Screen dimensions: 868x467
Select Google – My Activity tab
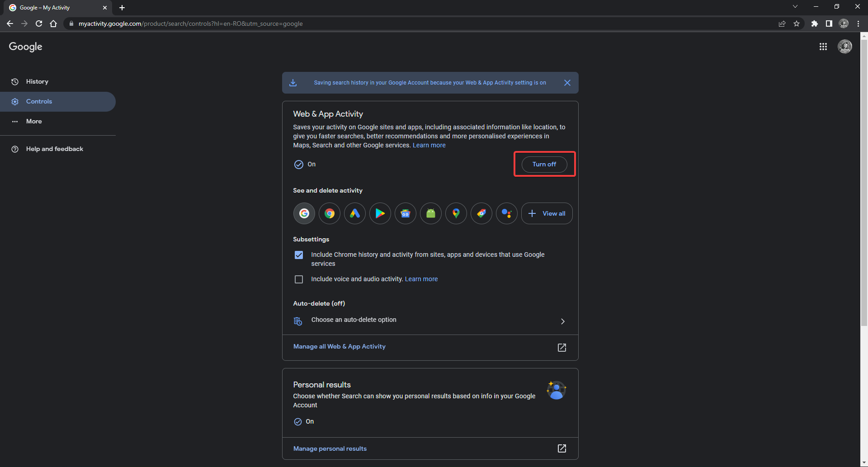tap(58, 8)
